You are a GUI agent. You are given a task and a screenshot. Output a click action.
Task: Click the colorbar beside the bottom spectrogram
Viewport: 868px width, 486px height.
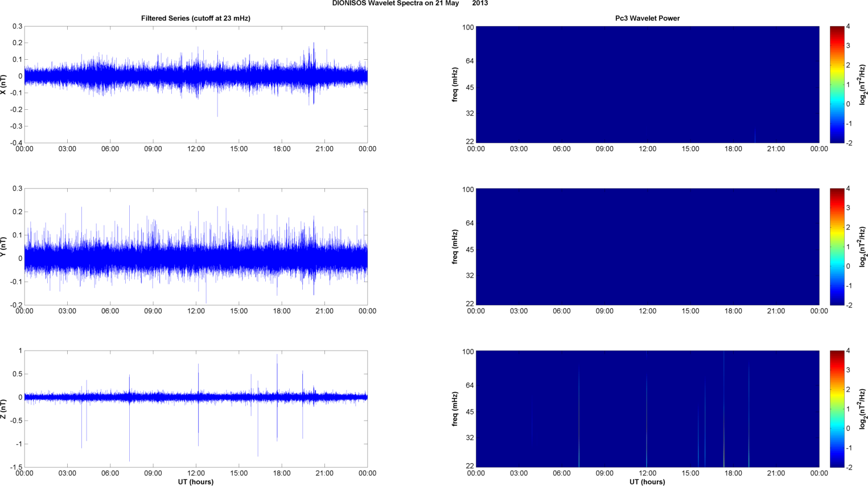[x=837, y=409]
